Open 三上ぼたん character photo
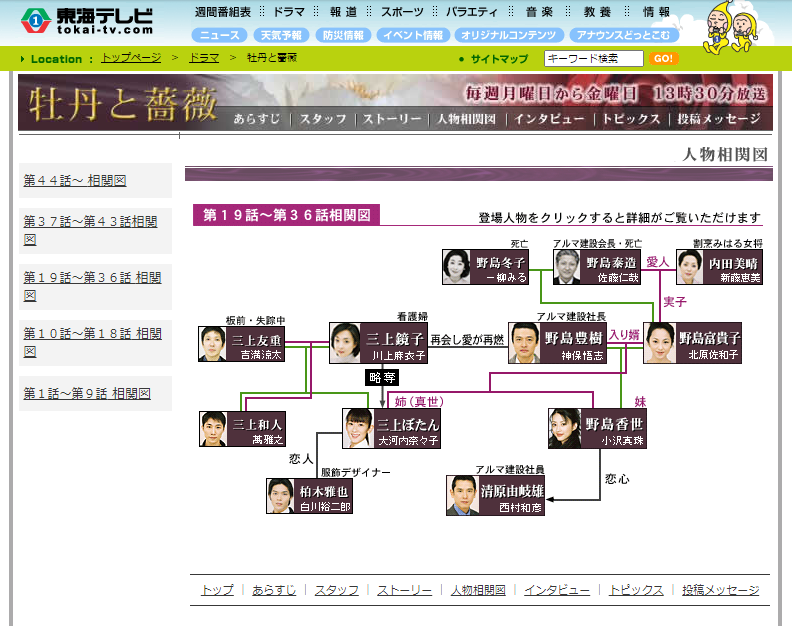The width and height of the screenshot is (792, 631). 358,428
